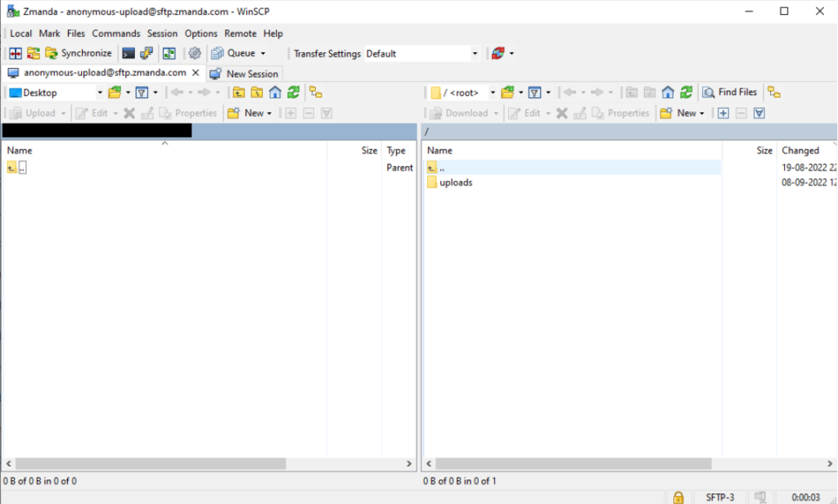Open the Help menu
The width and height of the screenshot is (838, 504).
pyautogui.click(x=273, y=34)
